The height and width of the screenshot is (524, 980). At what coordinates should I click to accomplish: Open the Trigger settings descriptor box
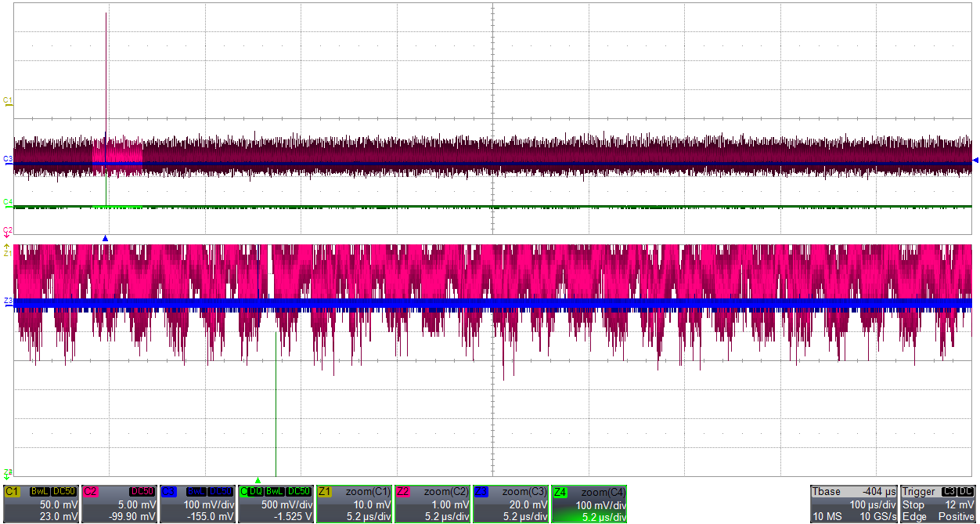939,504
